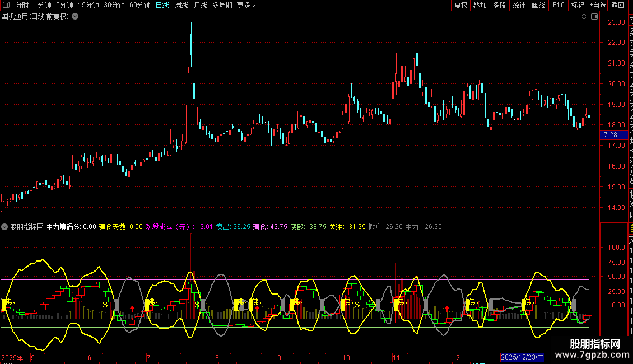Image resolution: width=633 pixels, height=364 pixels.
Task: Click the 返回 back button
Action: click(618, 5)
